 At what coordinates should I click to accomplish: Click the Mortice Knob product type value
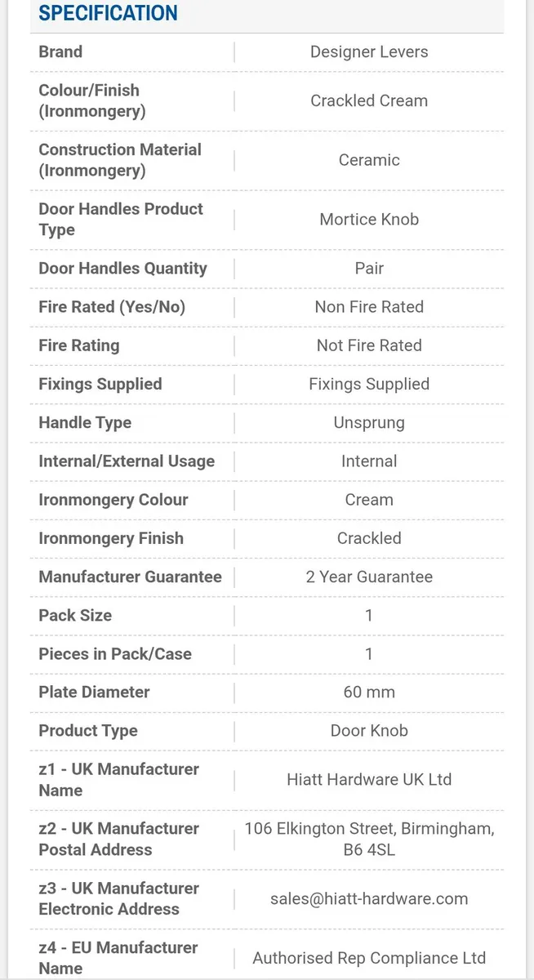pos(369,219)
